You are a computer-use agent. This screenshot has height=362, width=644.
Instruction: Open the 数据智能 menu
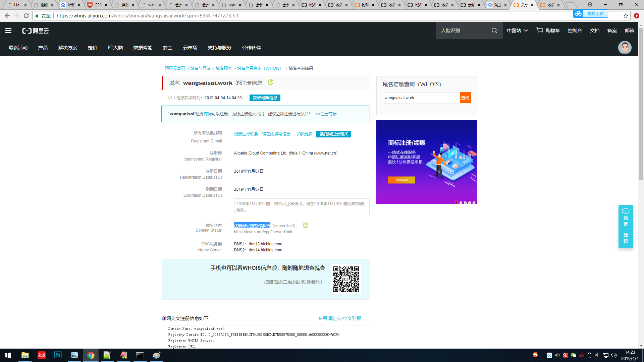pyautogui.click(x=143, y=48)
